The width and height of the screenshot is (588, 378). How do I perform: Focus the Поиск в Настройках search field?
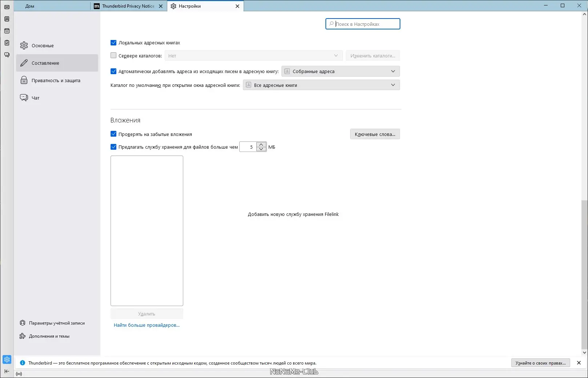363,24
